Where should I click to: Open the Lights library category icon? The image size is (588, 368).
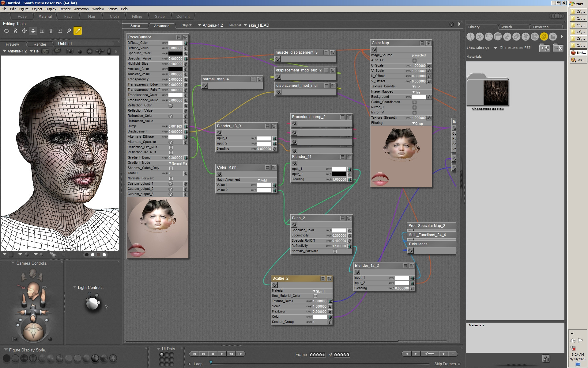(x=526, y=37)
